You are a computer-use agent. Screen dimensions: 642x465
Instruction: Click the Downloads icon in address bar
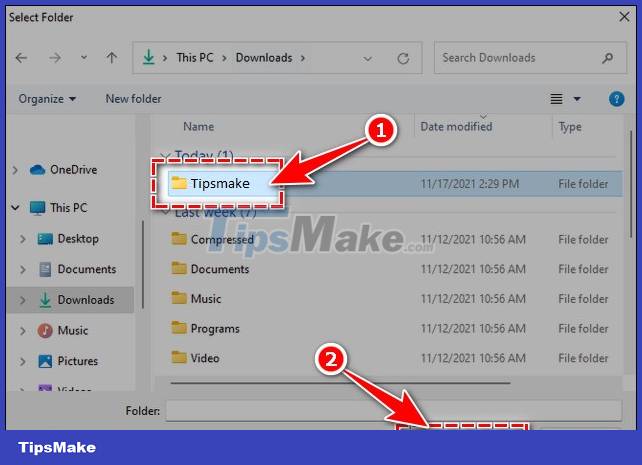coord(148,57)
